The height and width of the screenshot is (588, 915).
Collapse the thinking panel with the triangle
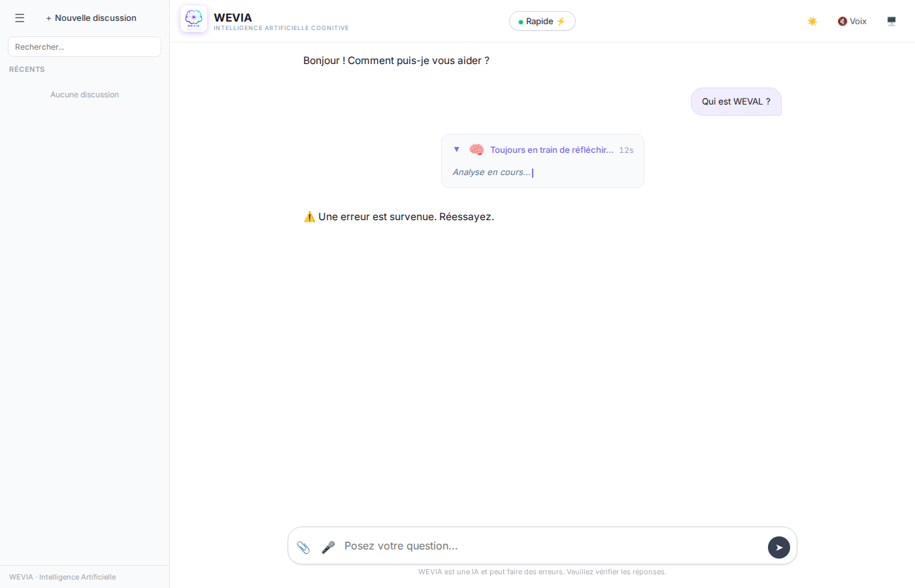[456, 150]
